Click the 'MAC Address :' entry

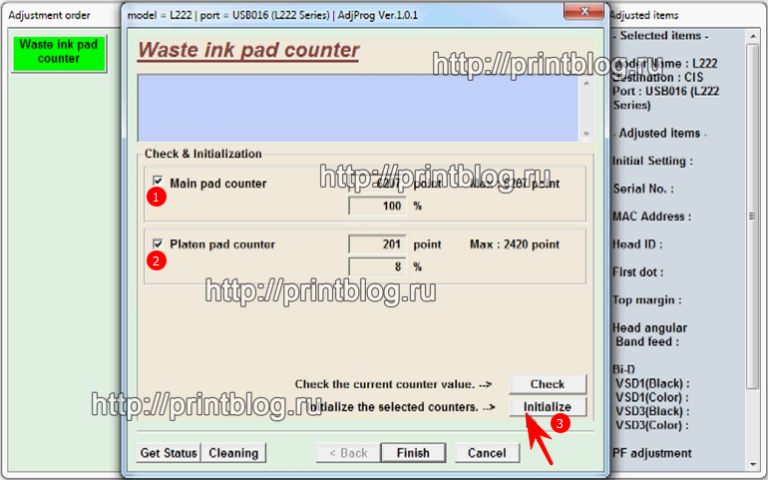[x=652, y=216]
